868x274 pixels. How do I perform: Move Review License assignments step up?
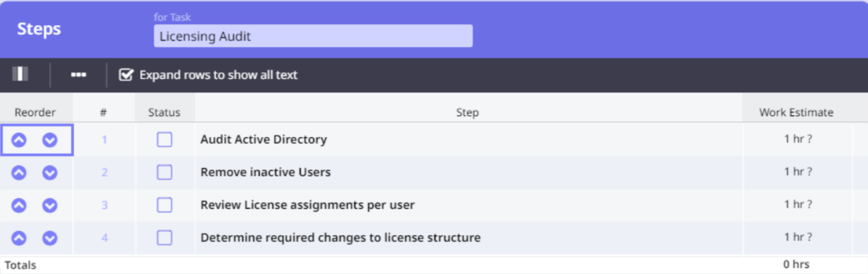point(19,205)
